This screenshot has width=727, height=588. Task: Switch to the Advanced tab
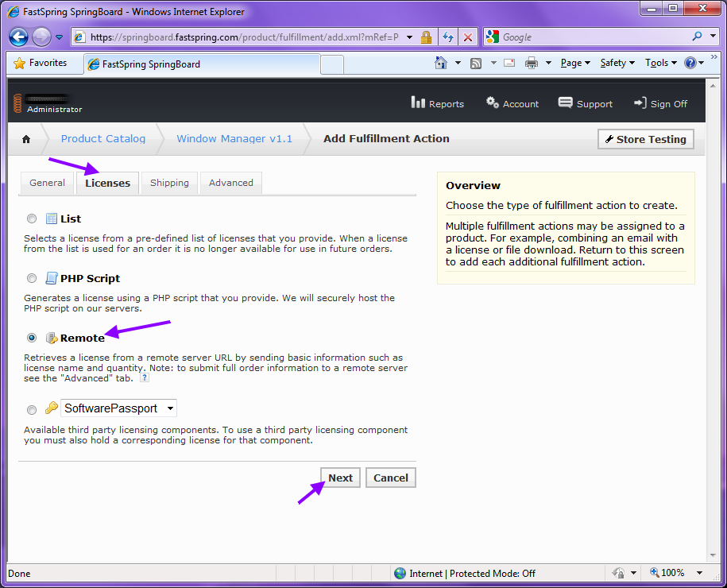[231, 183]
